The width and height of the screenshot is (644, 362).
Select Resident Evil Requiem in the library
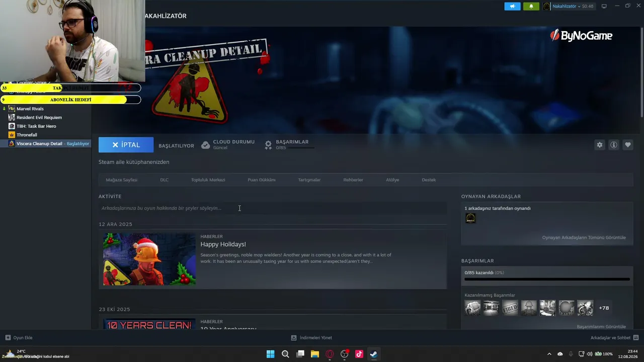(x=39, y=117)
